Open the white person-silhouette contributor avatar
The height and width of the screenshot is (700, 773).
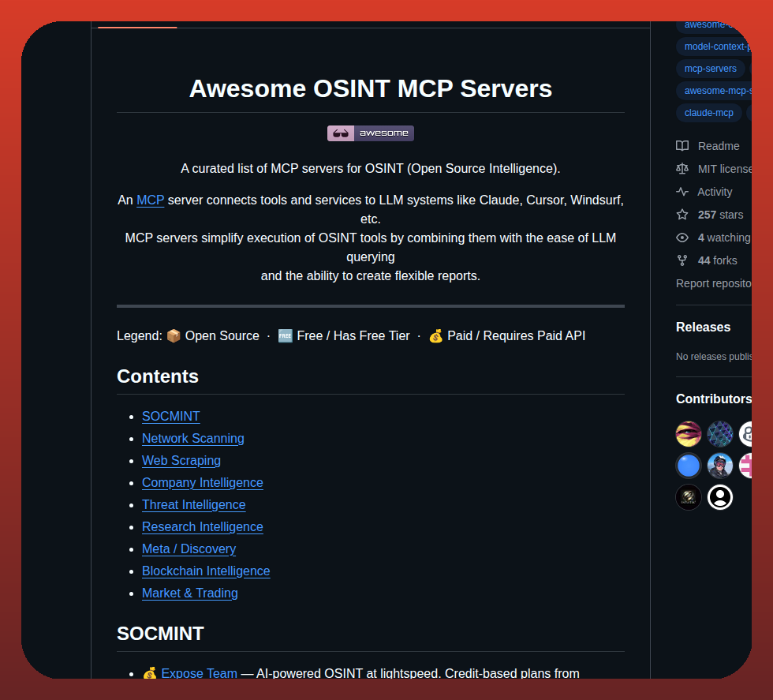tap(719, 497)
